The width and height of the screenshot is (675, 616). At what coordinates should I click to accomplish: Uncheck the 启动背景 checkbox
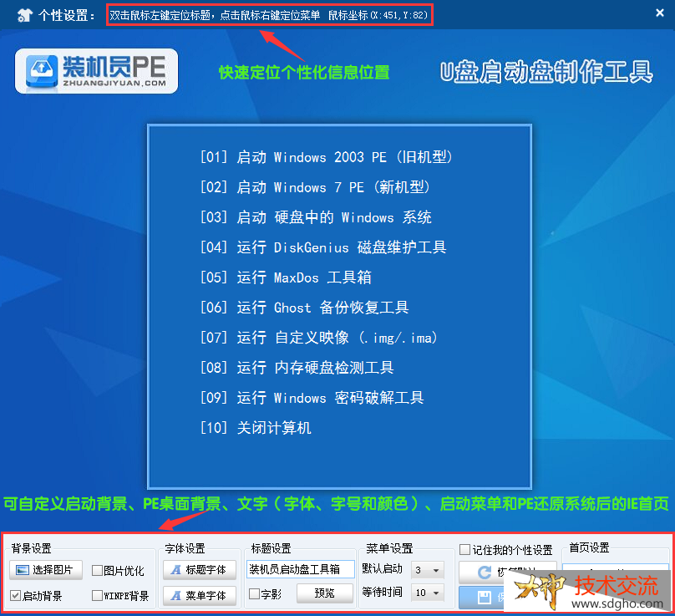[16, 596]
